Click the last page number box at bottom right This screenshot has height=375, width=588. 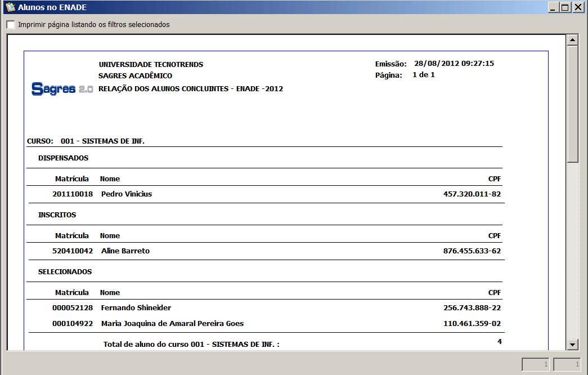pos(568,365)
